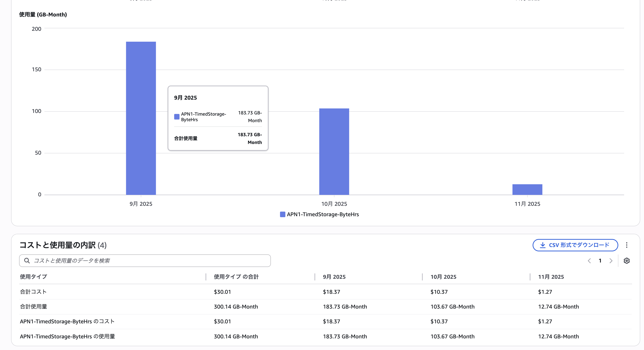Go to previous table page
Image resolution: width=644 pixels, height=350 pixels.
pos(589,261)
